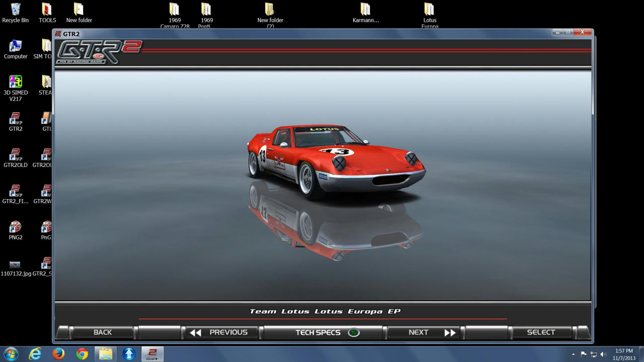Open the 'New folder (2)' desktop icon

[270, 15]
